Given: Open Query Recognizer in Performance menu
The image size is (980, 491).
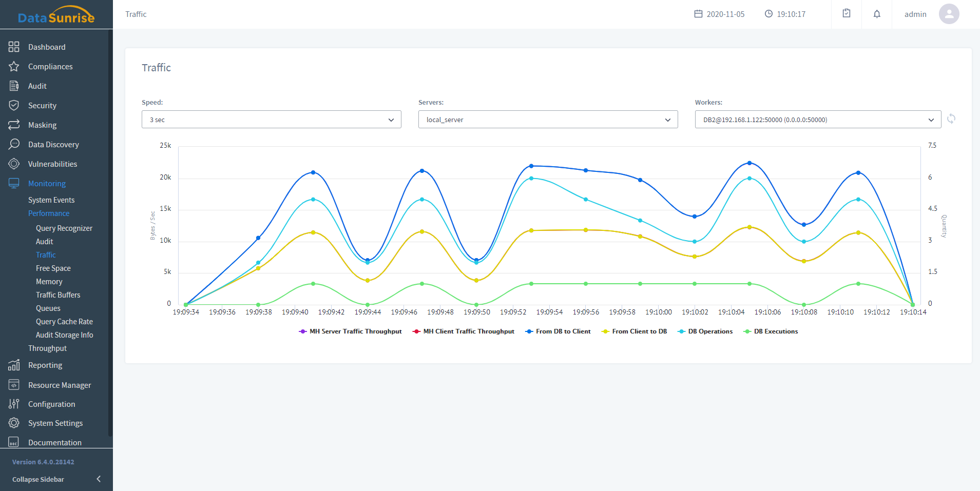Looking at the screenshot, I should click(x=64, y=228).
